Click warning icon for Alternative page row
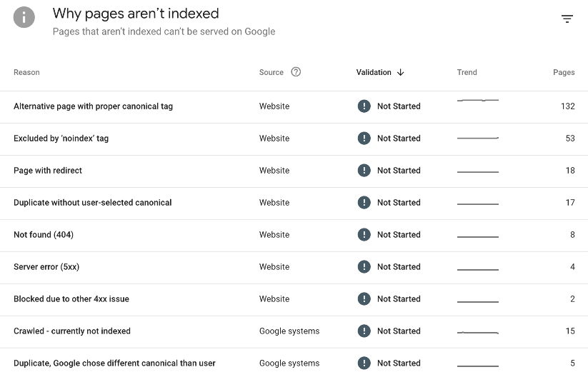The height and width of the screenshot is (377, 588). click(364, 106)
